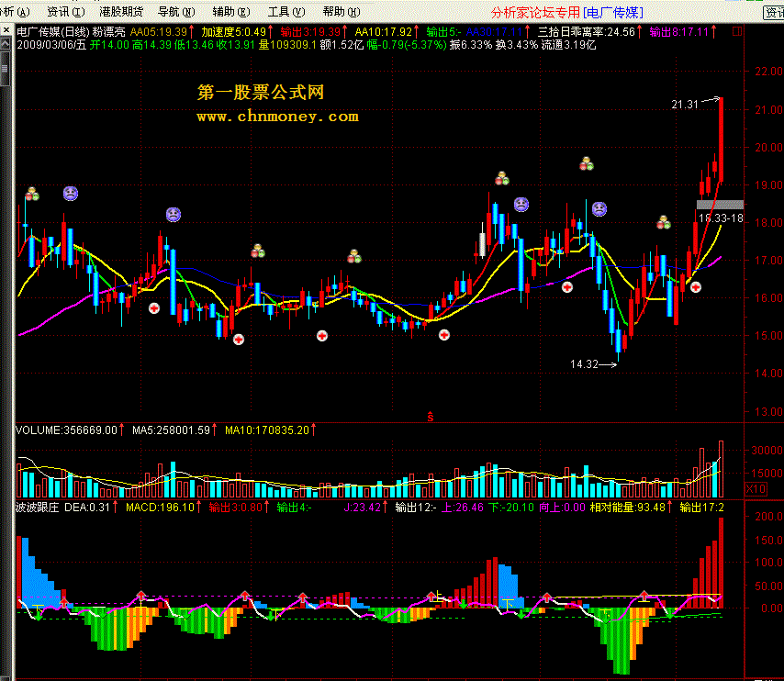Click the 波波跟庄 indicator name
784x681 pixels.
pos(37,507)
